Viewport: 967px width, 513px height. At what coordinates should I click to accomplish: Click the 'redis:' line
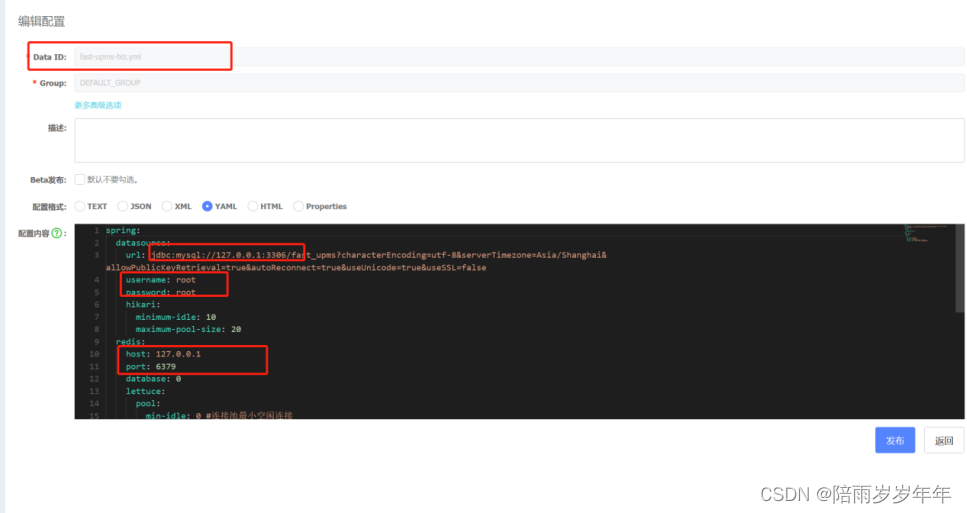pyautogui.click(x=130, y=342)
